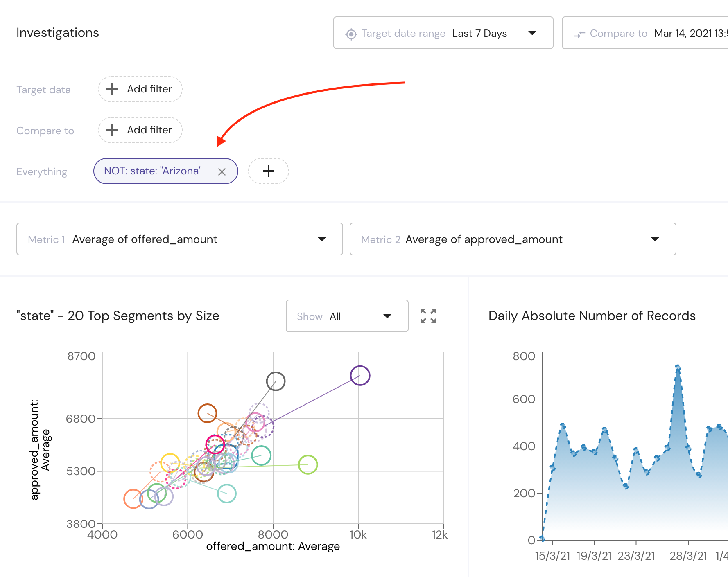The image size is (728, 577).
Task: Add a filter to Target data
Action: 140,89
